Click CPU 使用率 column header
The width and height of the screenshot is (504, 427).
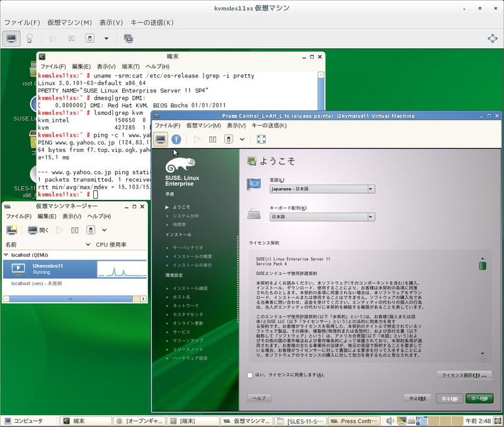click(x=112, y=245)
